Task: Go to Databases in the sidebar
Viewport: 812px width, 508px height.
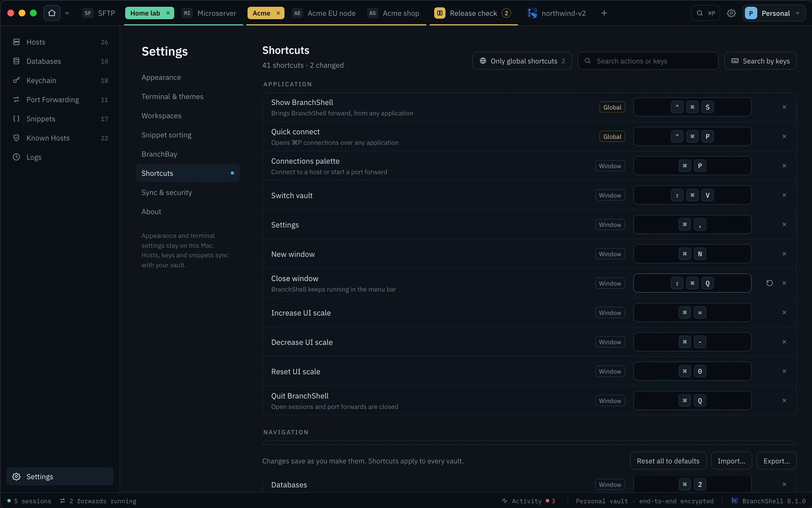Action: pos(60,61)
